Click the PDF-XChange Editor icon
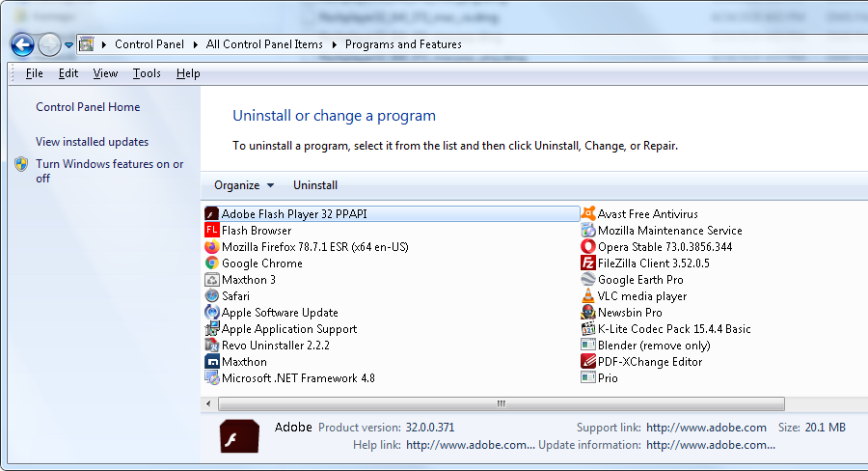868x471 pixels. click(588, 361)
